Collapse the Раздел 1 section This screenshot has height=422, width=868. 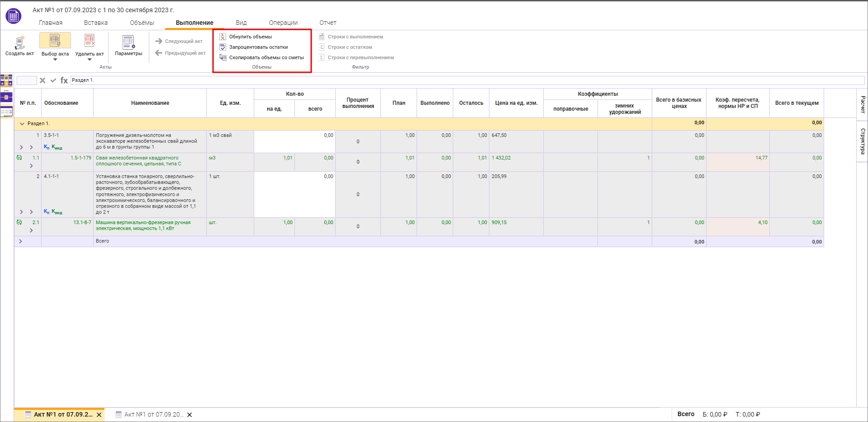click(x=22, y=124)
